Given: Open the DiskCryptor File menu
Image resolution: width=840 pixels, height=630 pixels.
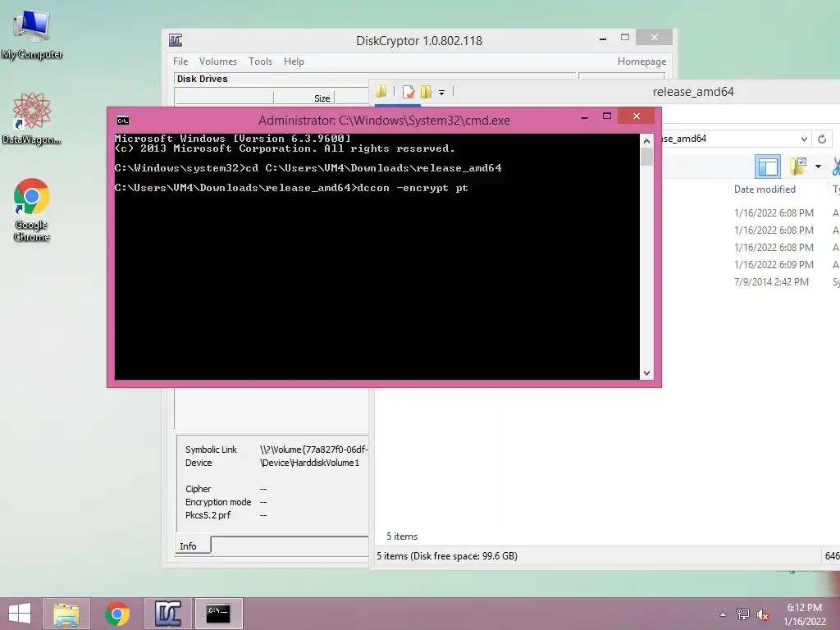Looking at the screenshot, I should tap(180, 62).
